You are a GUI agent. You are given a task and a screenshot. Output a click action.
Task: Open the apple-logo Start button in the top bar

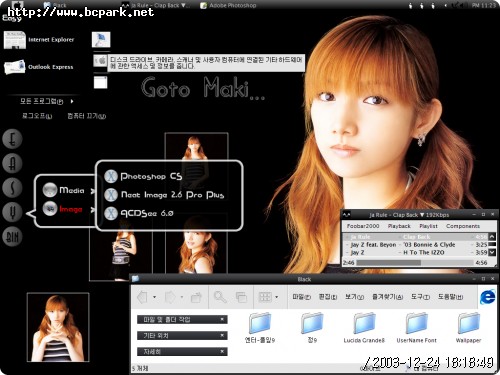[16, 5]
